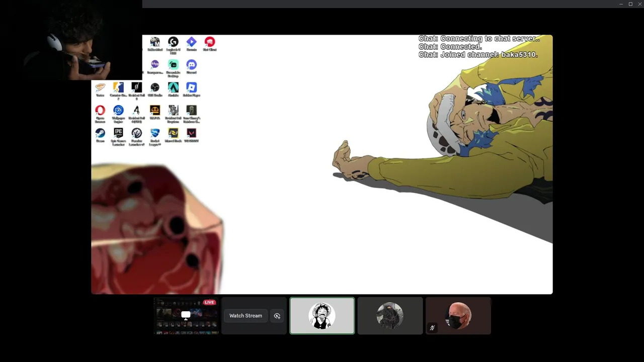
Task: Click the red LIVE badge
Action: [x=209, y=302]
